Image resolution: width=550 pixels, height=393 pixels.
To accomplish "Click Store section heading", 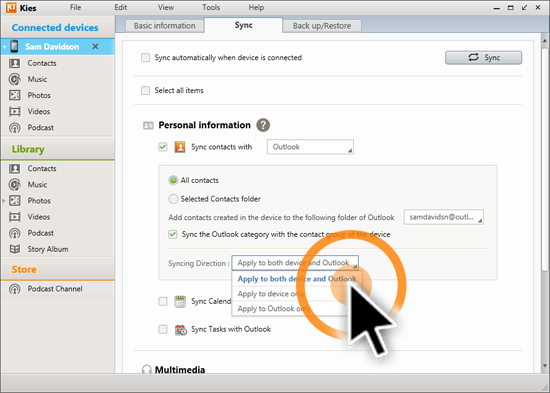I will [x=24, y=269].
